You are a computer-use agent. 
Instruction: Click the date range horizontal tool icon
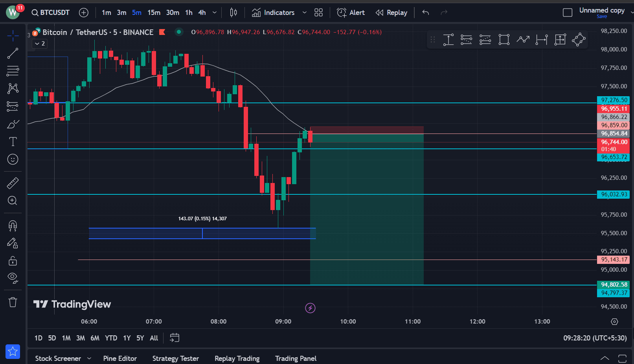[x=542, y=40]
